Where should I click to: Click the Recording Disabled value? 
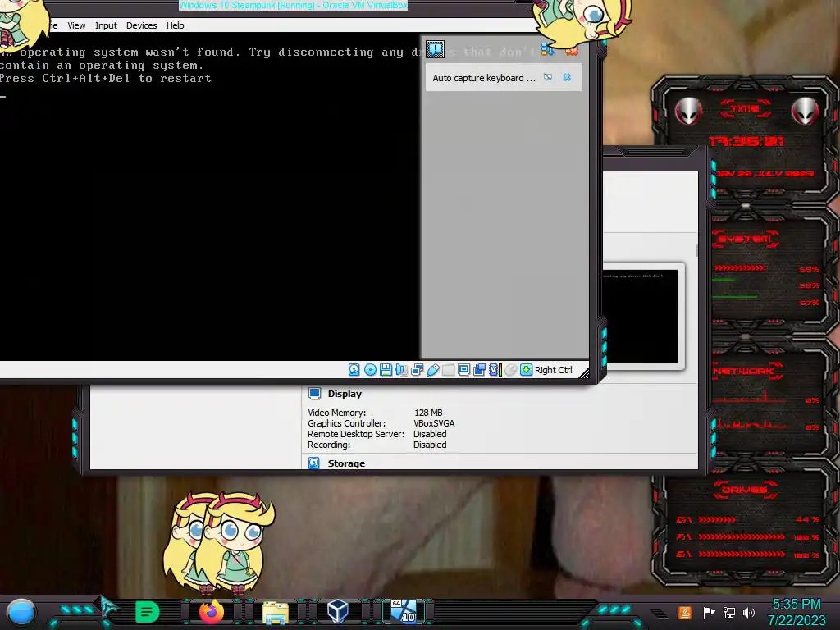(430, 445)
